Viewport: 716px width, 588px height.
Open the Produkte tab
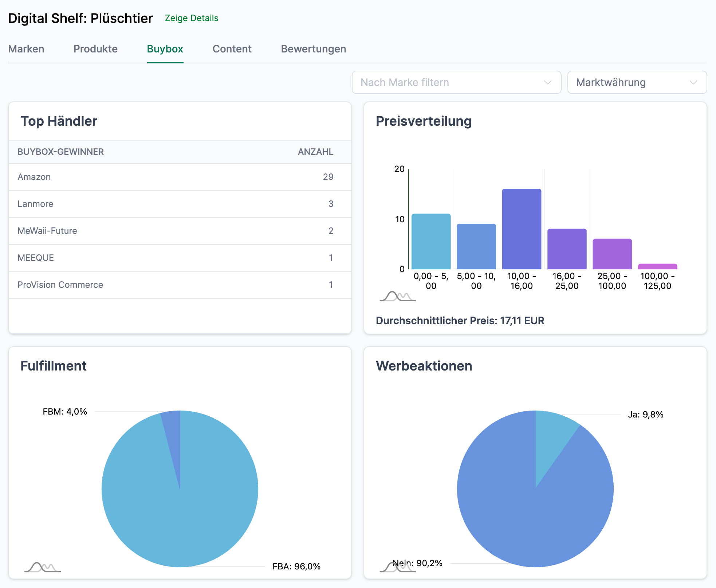[x=95, y=49]
